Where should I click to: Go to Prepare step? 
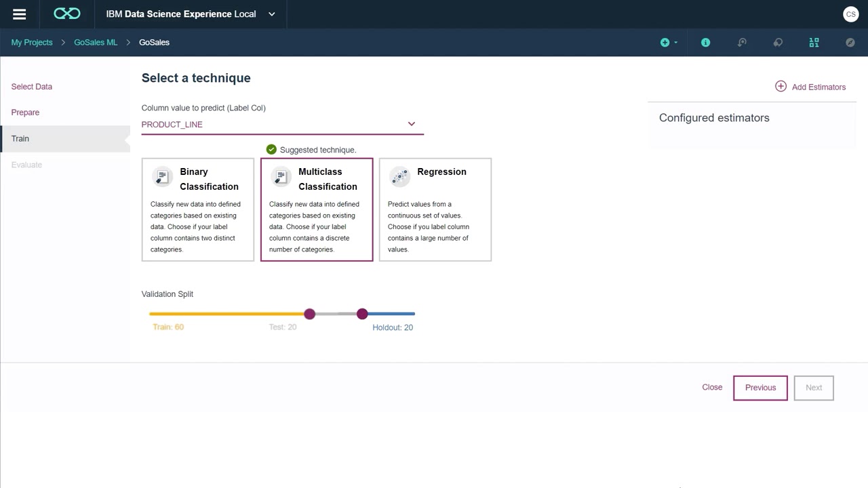point(25,113)
